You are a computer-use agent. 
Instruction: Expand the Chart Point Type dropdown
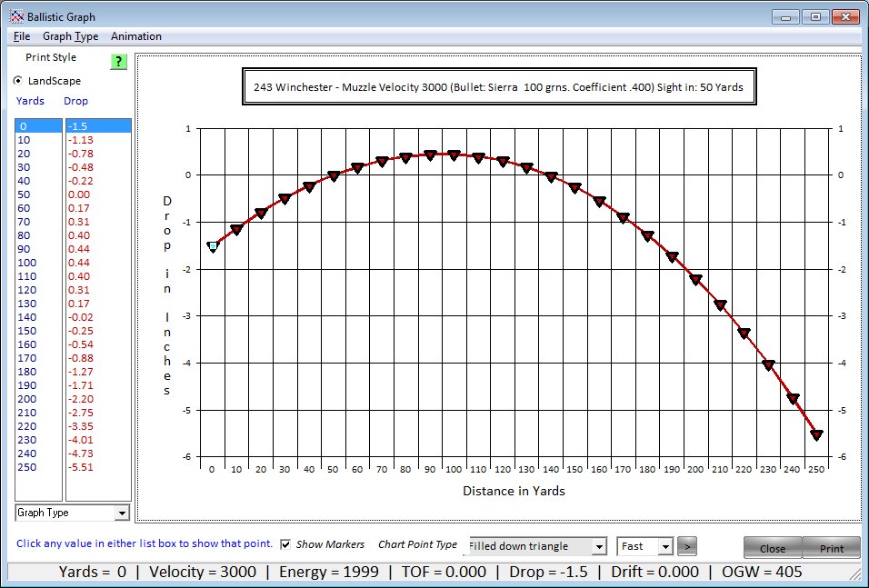[x=598, y=546]
